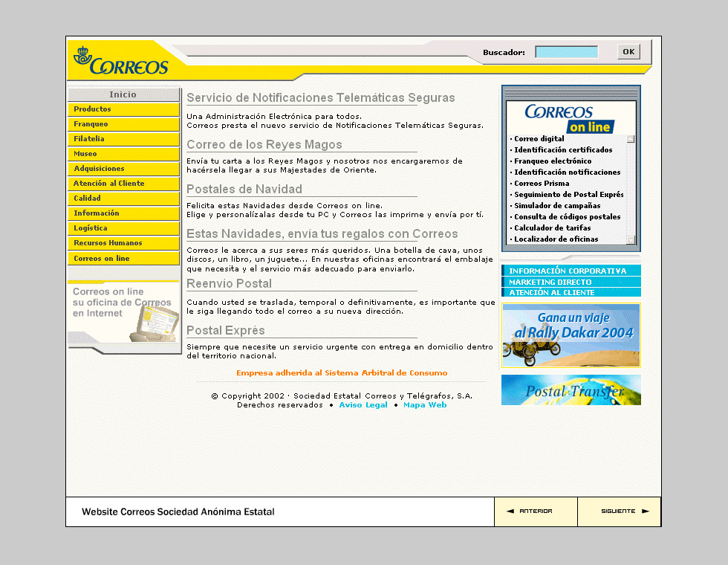Click the Correos logo in the header

(x=120, y=61)
